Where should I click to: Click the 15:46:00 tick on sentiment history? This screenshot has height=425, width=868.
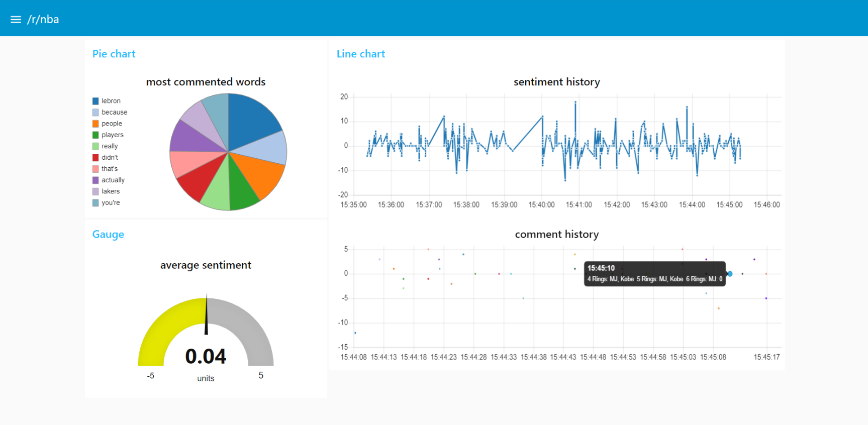pos(767,205)
